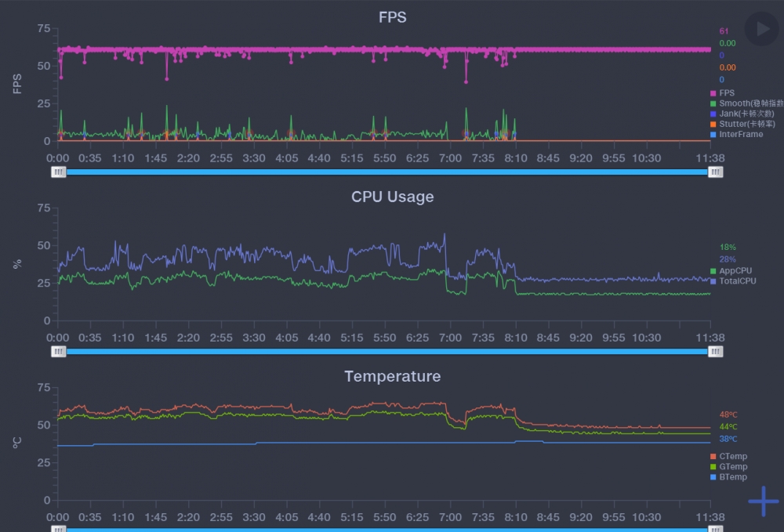Image resolution: width=784 pixels, height=532 pixels.
Task: Click the 18% AppCPU value readout
Action: click(x=728, y=248)
